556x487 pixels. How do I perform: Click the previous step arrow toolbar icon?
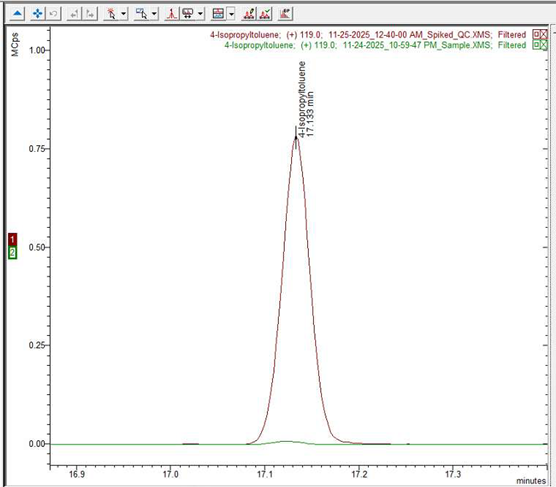point(74,14)
